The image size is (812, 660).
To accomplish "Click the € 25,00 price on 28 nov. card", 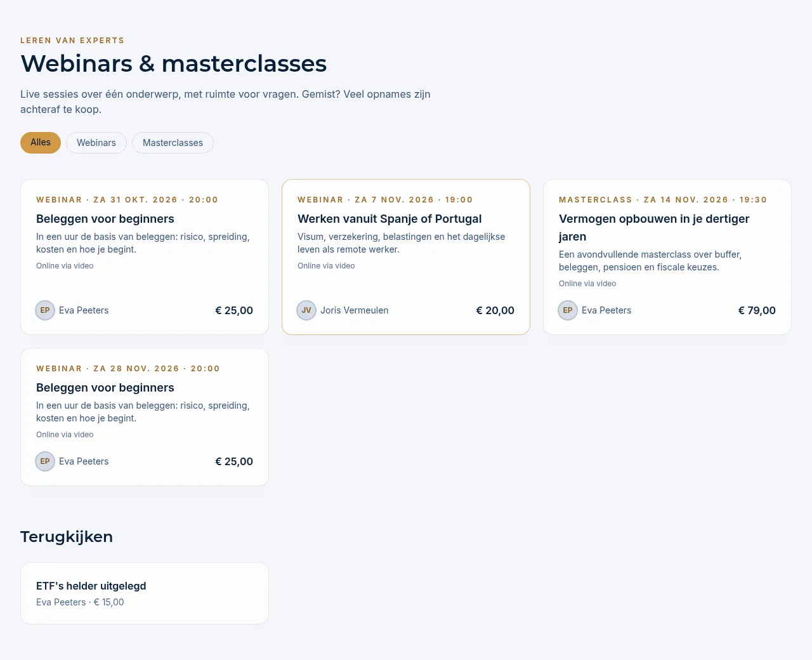I will (234, 461).
